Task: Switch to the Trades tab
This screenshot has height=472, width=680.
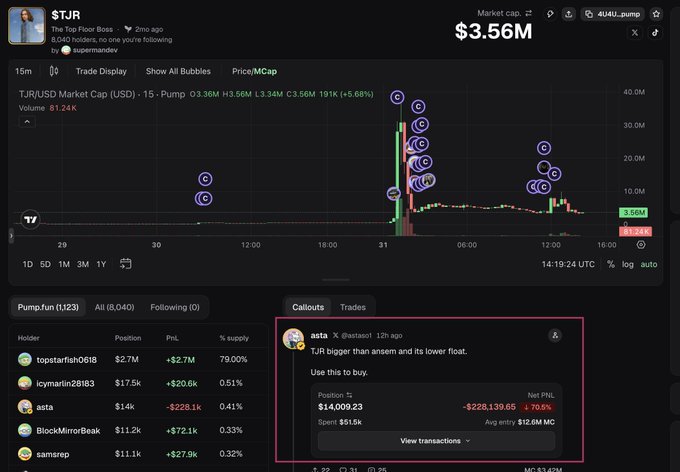Action: (x=353, y=307)
